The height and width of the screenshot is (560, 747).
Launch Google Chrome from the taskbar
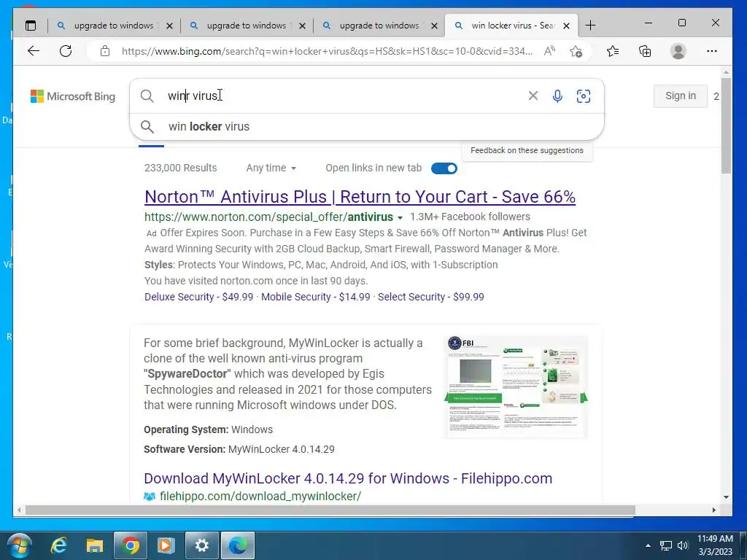coord(130,545)
